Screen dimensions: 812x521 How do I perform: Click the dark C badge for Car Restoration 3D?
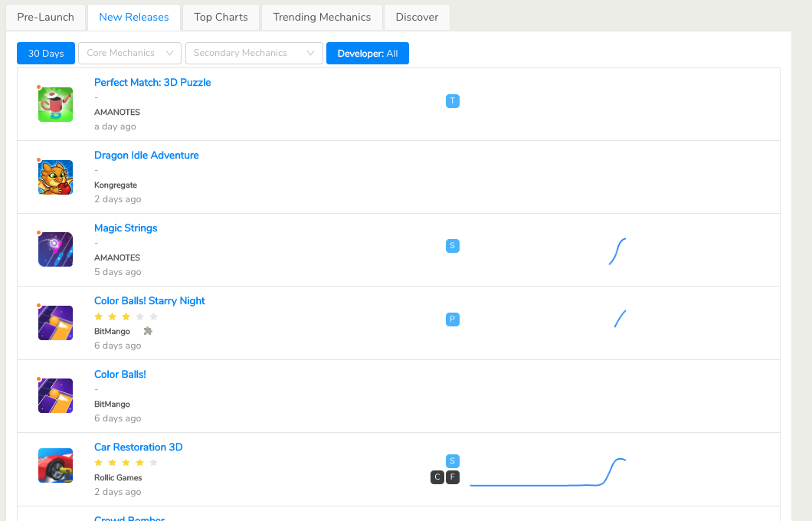pyautogui.click(x=437, y=477)
